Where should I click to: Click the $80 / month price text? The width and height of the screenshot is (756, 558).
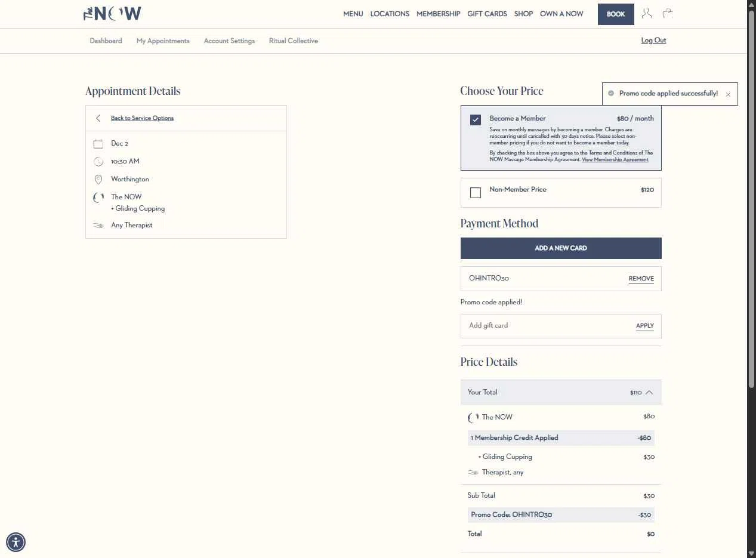pyautogui.click(x=635, y=119)
